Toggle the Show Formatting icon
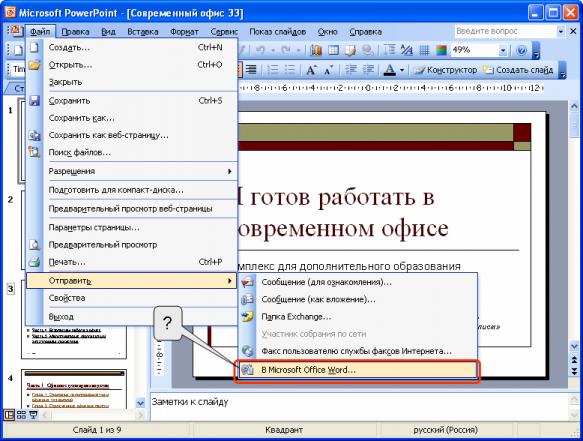This screenshot has height=441, width=583. pyautogui.click(x=407, y=50)
